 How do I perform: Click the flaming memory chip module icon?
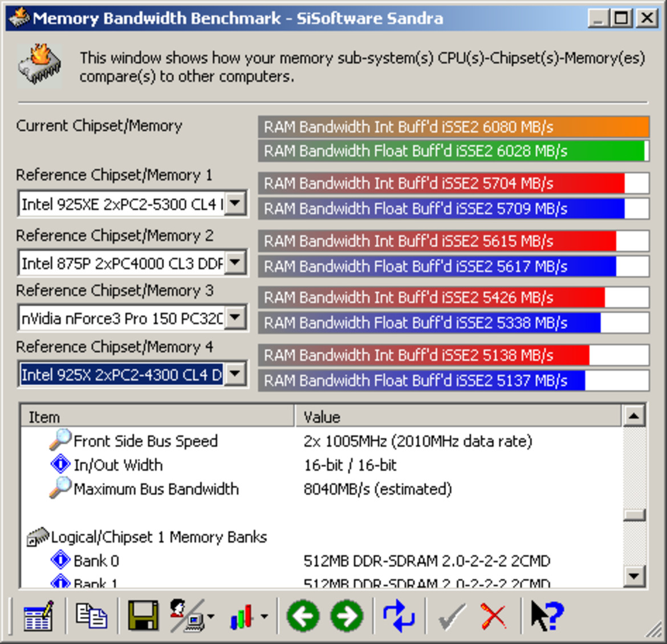(x=39, y=66)
